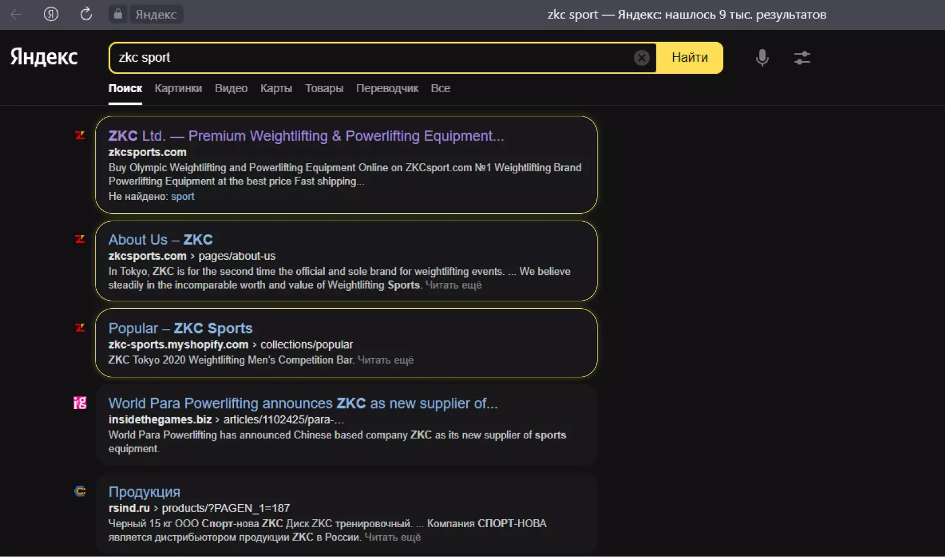
Task: Click Читать ещё in Popular ZKC Sports snippet
Action: pyautogui.click(x=385, y=360)
